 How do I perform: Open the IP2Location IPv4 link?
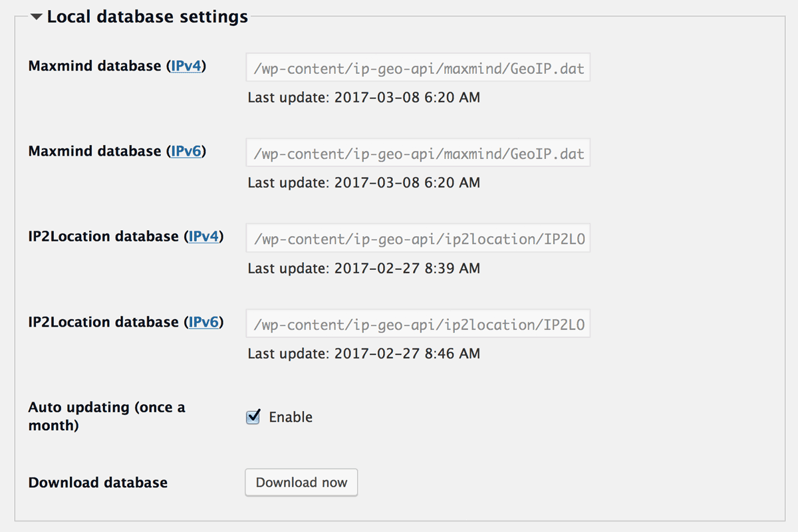(x=203, y=236)
